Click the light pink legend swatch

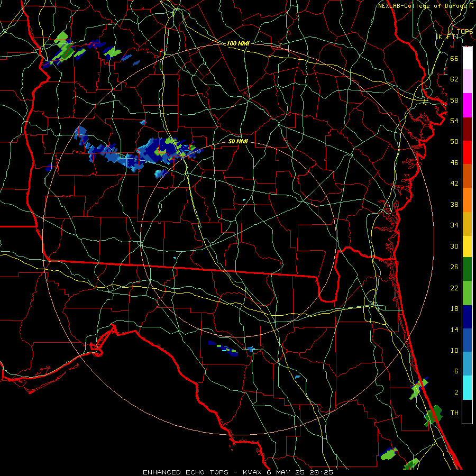click(x=467, y=81)
